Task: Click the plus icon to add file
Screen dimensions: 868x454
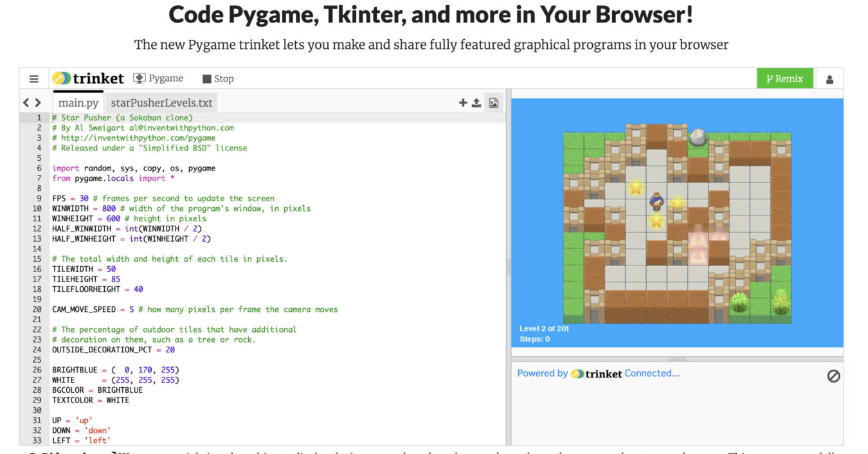Action: coord(462,103)
